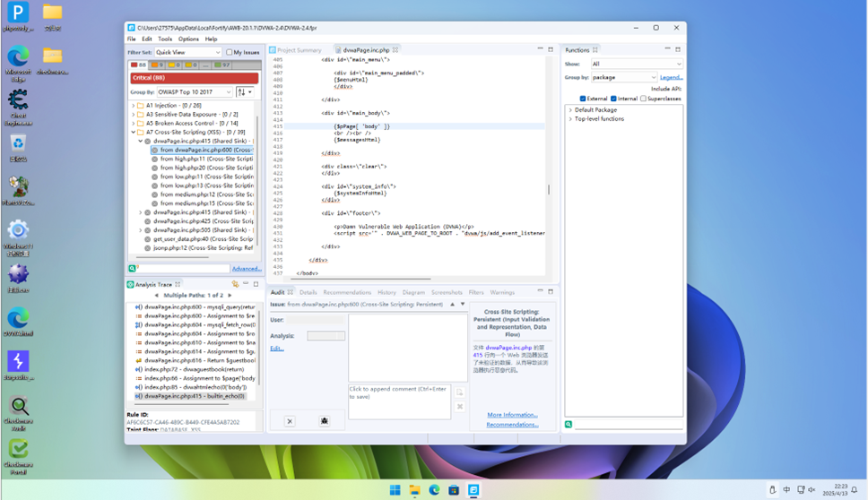Click the Critical (88) red bar
This screenshot has height=500, width=868.
click(x=194, y=78)
